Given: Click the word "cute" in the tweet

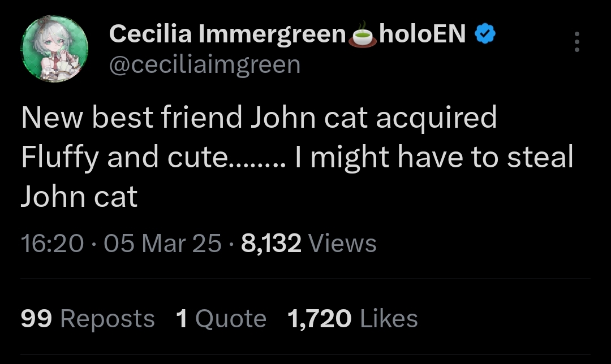Looking at the screenshot, I should [x=195, y=158].
